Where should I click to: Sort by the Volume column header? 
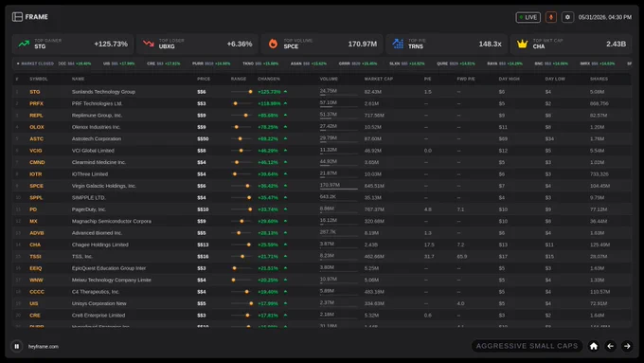329,79
